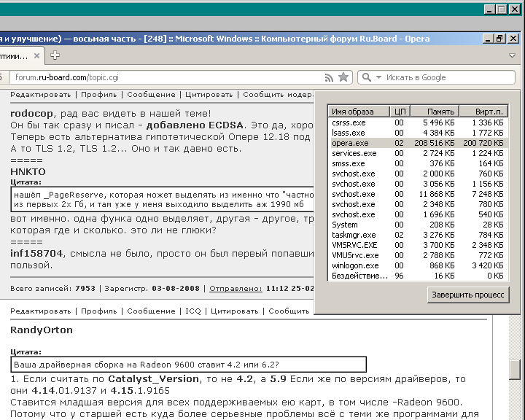Minimize the Opera browser window
525x420 pixels.
(x=489, y=39)
